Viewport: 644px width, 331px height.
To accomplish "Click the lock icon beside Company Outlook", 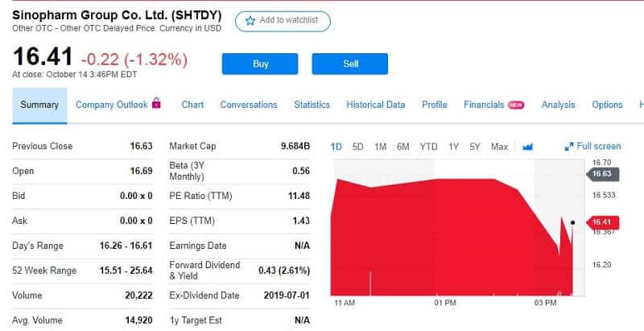I will coord(156,103).
